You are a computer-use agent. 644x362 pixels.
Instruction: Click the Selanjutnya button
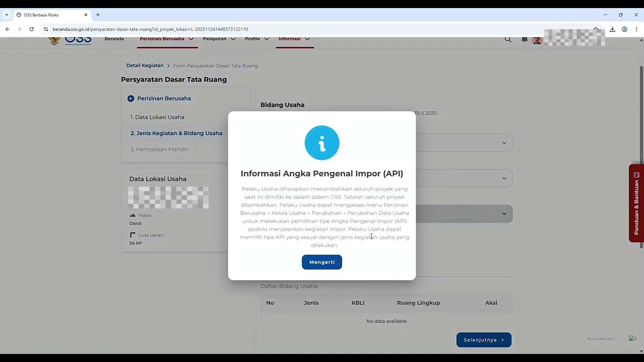coord(484,340)
